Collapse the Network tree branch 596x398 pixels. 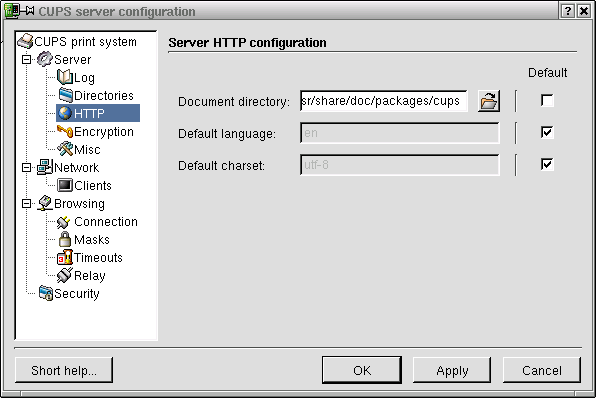[x=26, y=167]
